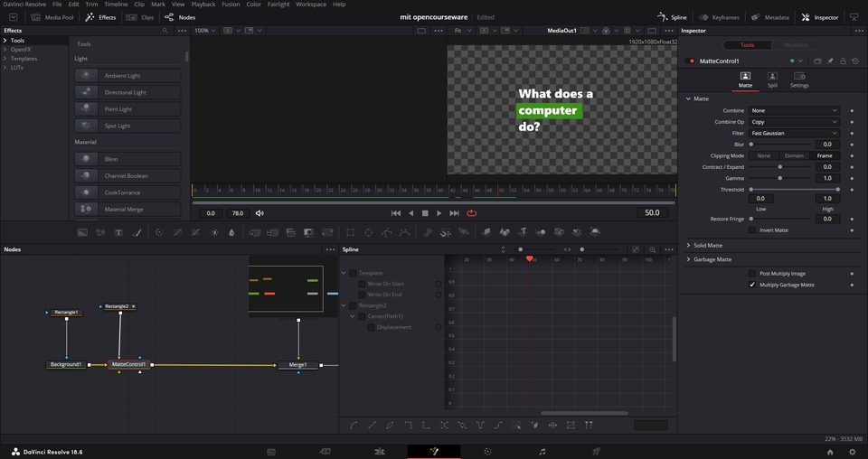Toggle the MatteControl1 enable switch in the Inspector

(x=690, y=61)
